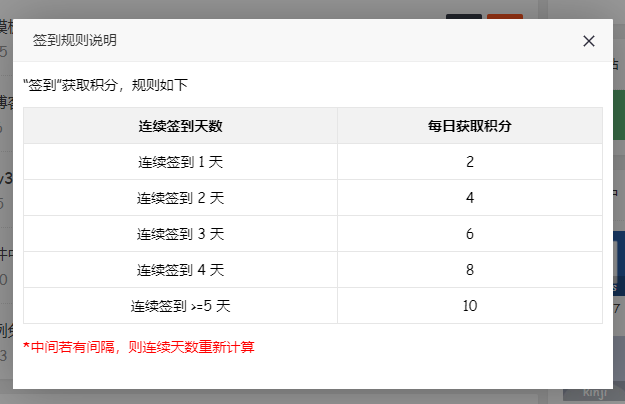Select the 连续签到 4 天 cell

(x=180, y=270)
